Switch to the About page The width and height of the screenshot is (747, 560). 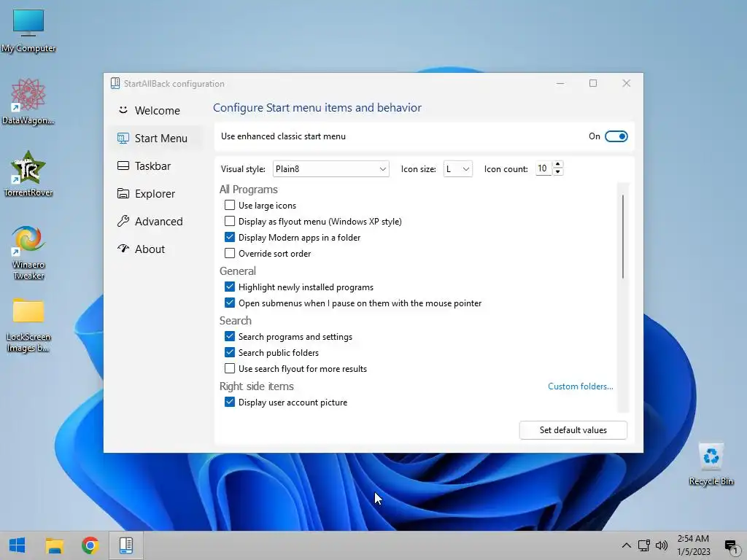(x=158, y=249)
